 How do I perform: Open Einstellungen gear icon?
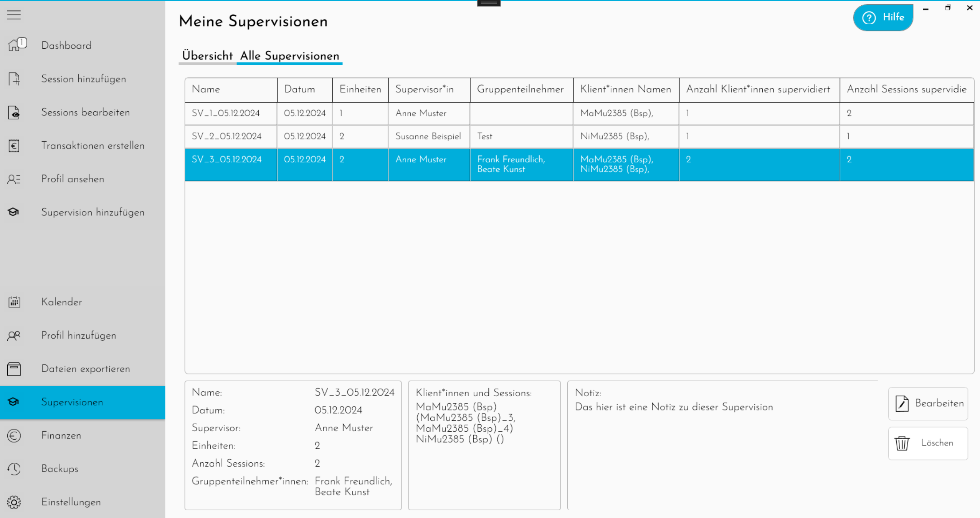(x=14, y=502)
